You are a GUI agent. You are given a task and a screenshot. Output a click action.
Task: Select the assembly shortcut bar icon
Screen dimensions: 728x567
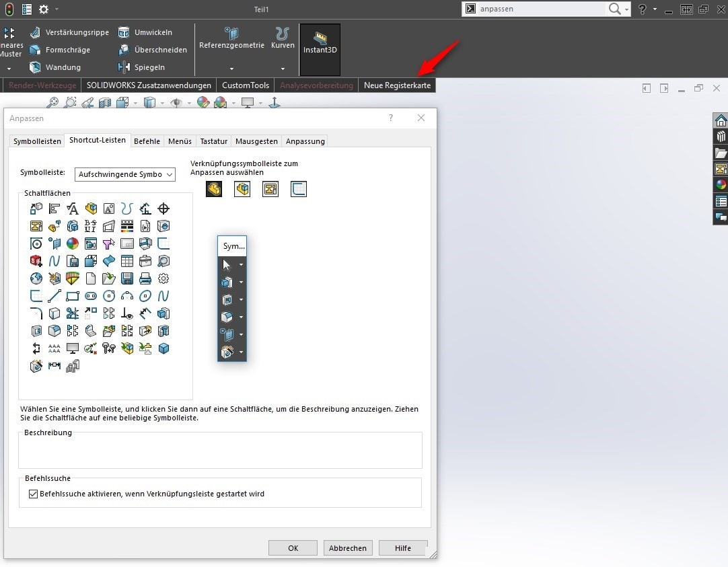(242, 189)
